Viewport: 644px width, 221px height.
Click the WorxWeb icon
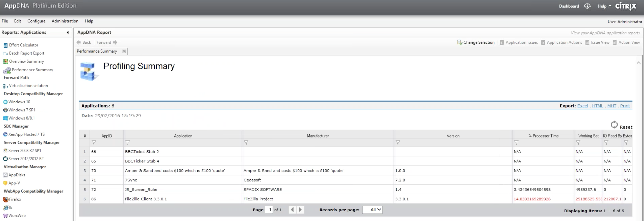tap(5, 216)
